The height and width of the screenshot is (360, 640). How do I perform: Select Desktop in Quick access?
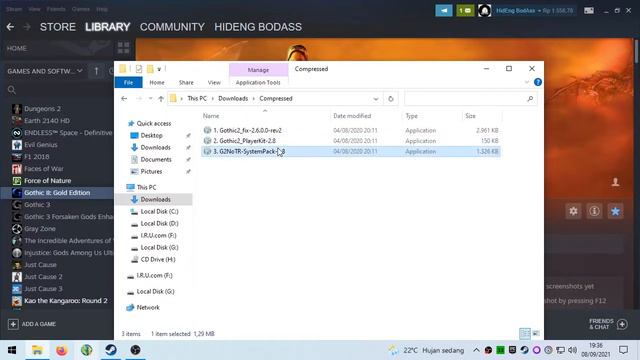click(151, 135)
